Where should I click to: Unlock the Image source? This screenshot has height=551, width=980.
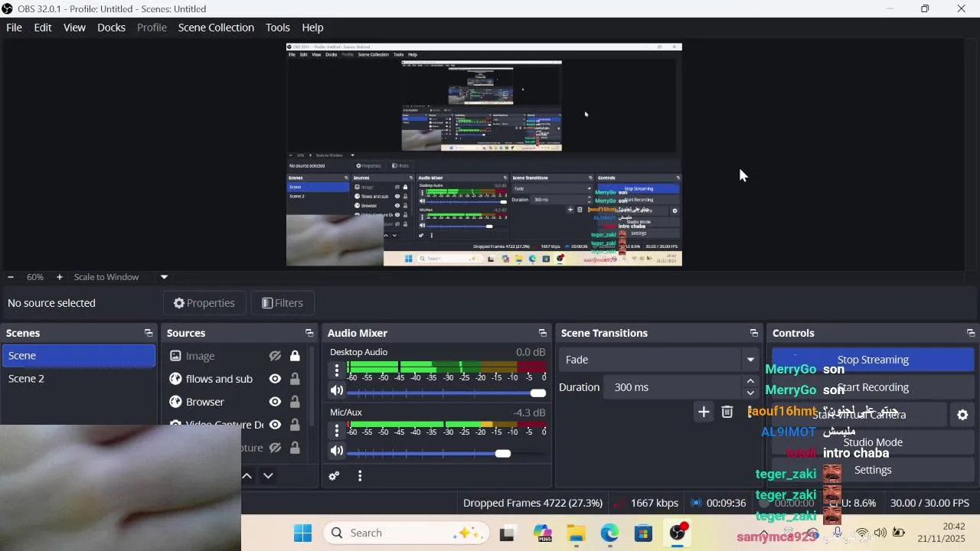(x=295, y=356)
